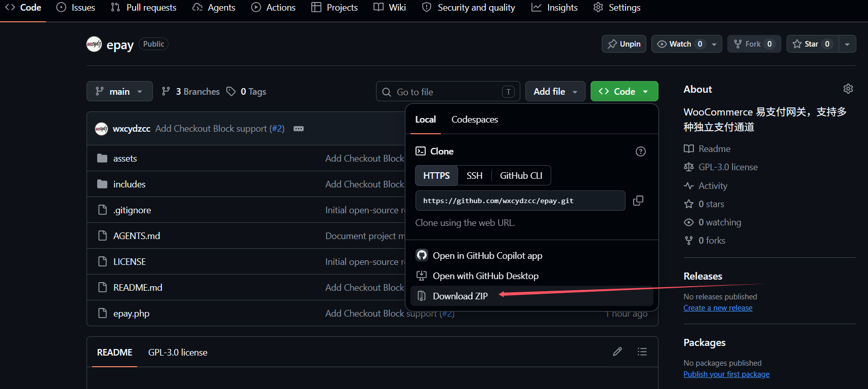Open pull request #2 link in commit message
This screenshot has width=868, height=389.
pyautogui.click(x=277, y=129)
